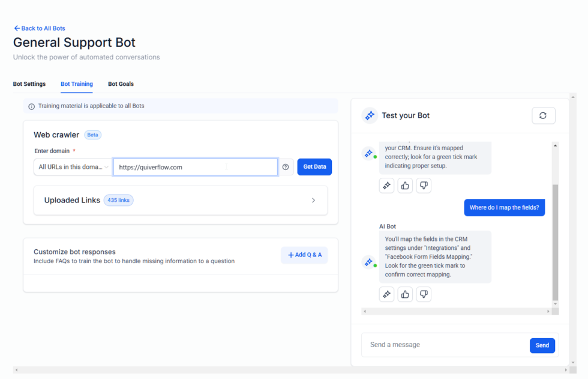The height and width of the screenshot is (379, 588).
Task: Click sparkle icon under Facebook Form Fields Mapping reply
Action: pyautogui.click(x=386, y=294)
